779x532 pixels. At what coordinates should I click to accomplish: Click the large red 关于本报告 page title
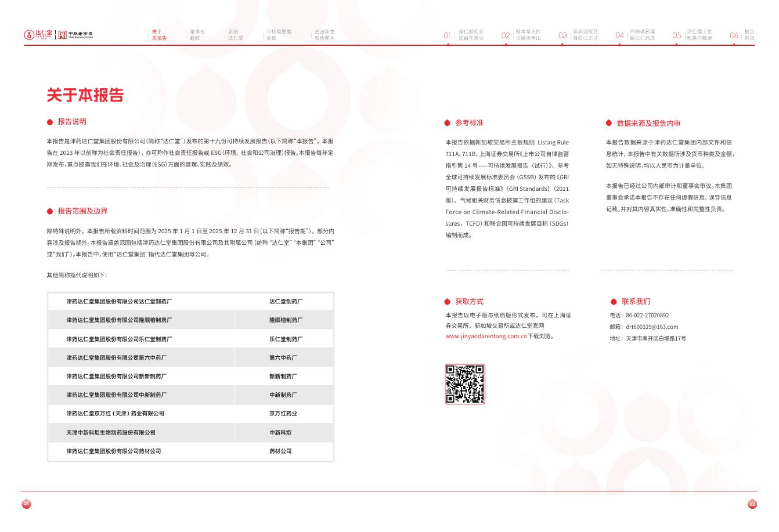(x=85, y=95)
